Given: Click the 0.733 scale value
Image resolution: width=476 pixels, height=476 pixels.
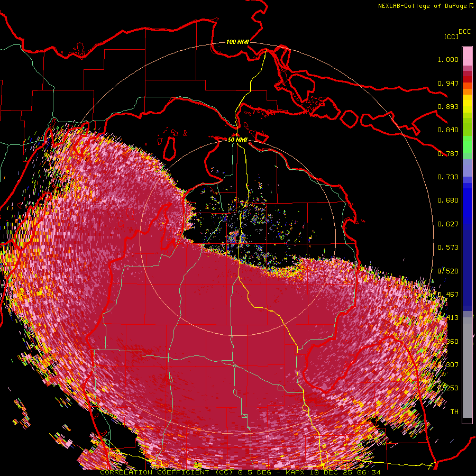Looking at the screenshot, I should (x=448, y=177).
